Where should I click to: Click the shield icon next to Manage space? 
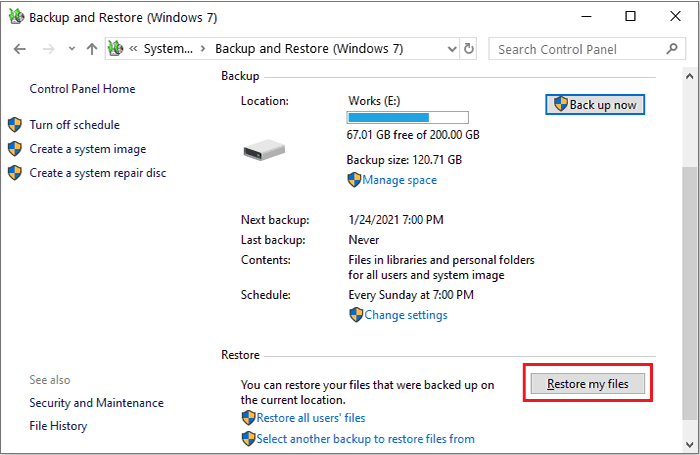point(354,180)
